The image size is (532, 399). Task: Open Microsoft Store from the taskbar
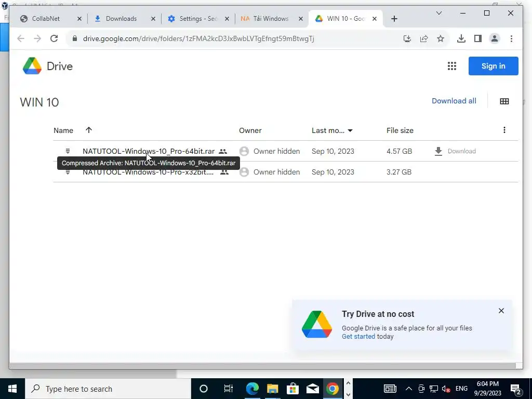292,389
